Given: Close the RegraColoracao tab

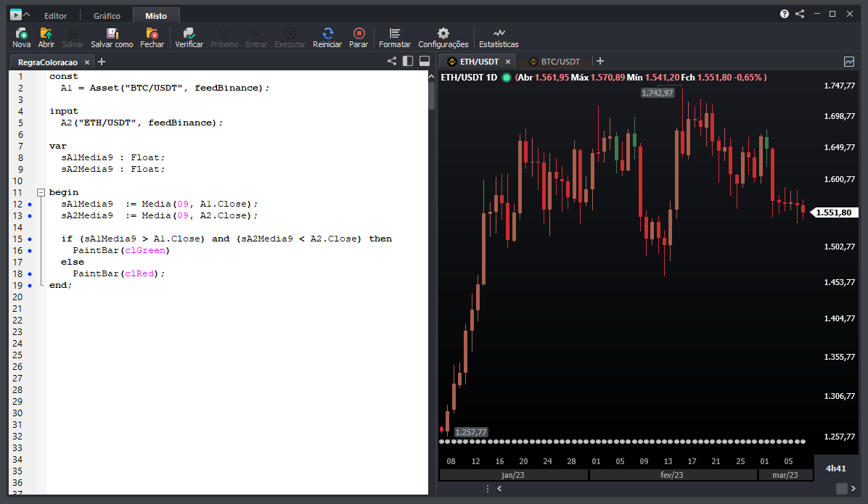Looking at the screenshot, I should (87, 62).
